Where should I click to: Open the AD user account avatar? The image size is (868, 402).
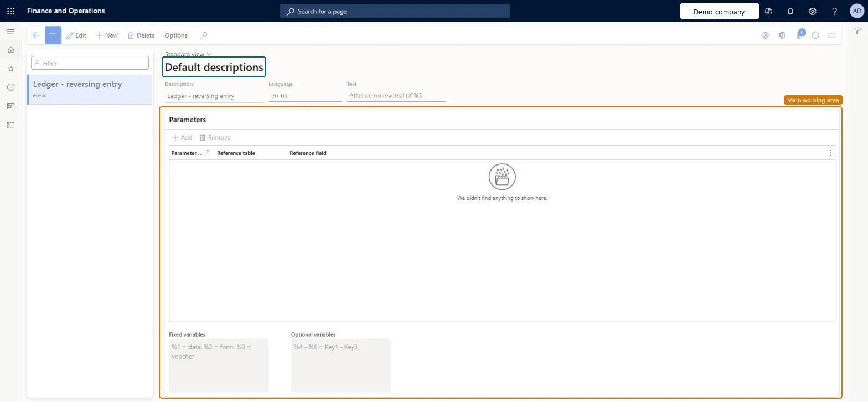[x=856, y=11]
